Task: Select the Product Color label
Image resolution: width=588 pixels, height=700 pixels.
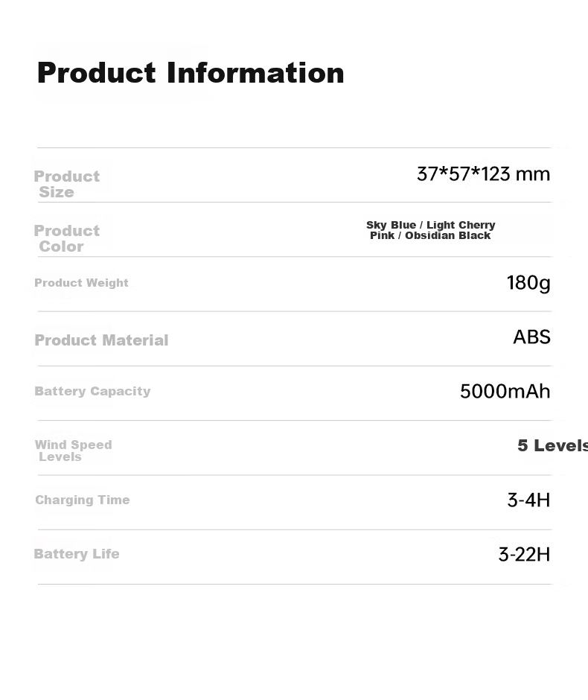Action: [67, 238]
